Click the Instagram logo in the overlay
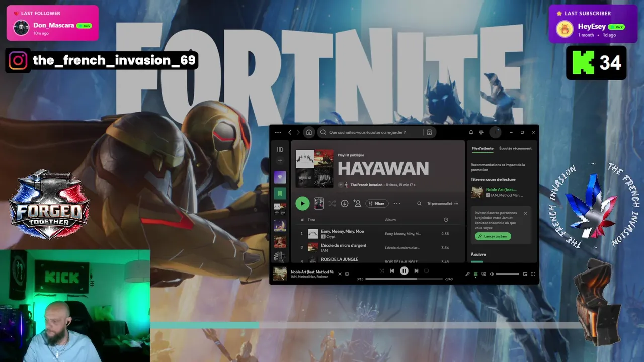644x362 pixels. (18, 61)
